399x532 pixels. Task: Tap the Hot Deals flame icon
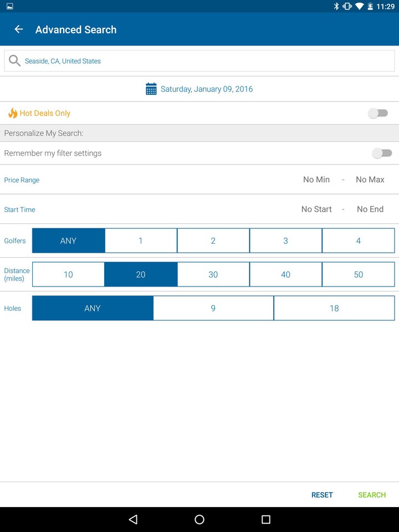click(12, 113)
